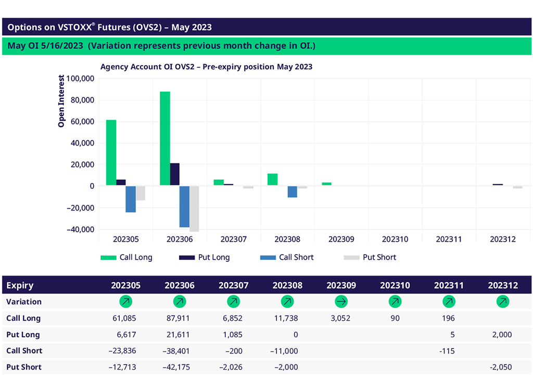Click the tall green 202306 Call Long bar
Image resolution: width=533 pixels, height=392 pixels.
165,138
